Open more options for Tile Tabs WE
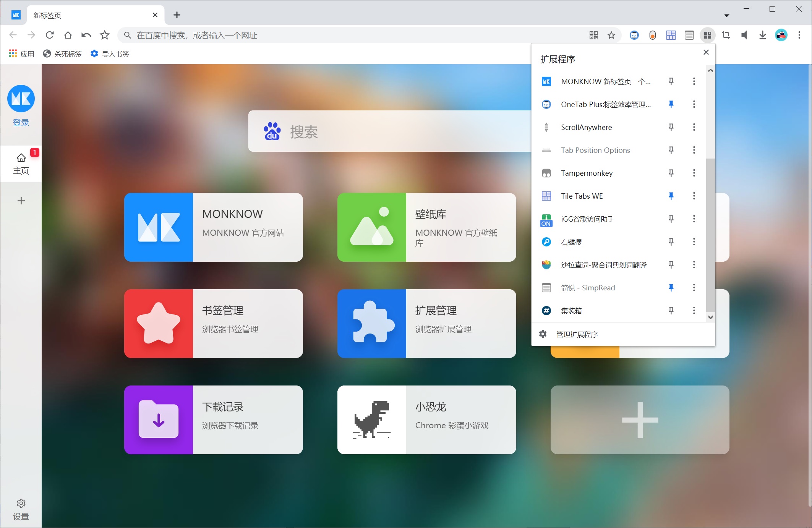The image size is (812, 528). coord(694,196)
